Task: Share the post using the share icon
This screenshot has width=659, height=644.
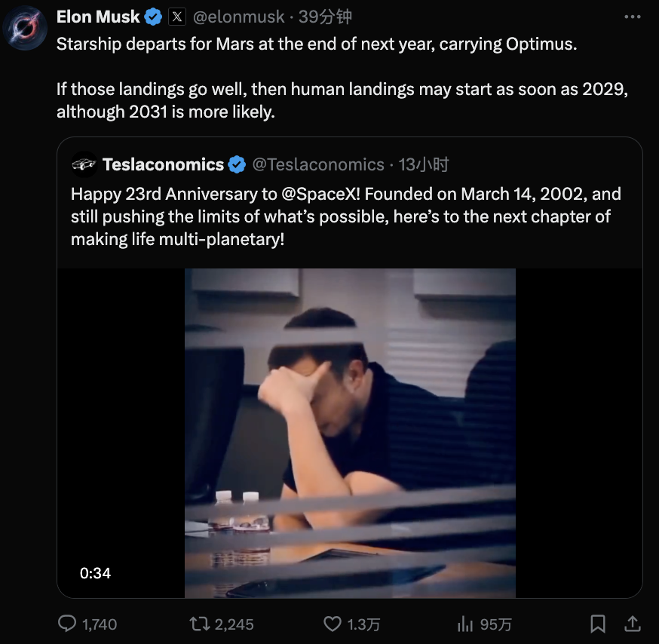Action: [x=631, y=624]
